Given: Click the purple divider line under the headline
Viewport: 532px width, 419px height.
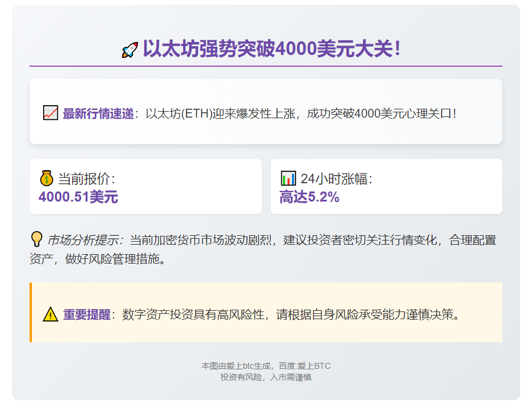Looking at the screenshot, I should (266, 66).
